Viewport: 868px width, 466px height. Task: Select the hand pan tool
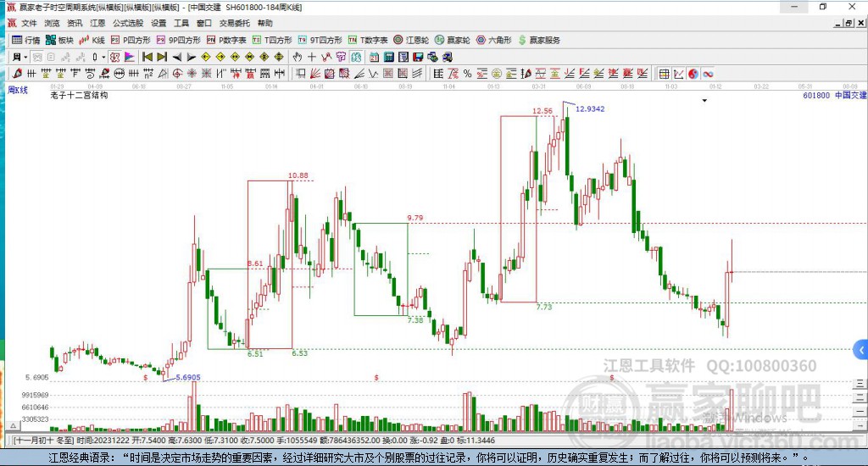(298, 57)
